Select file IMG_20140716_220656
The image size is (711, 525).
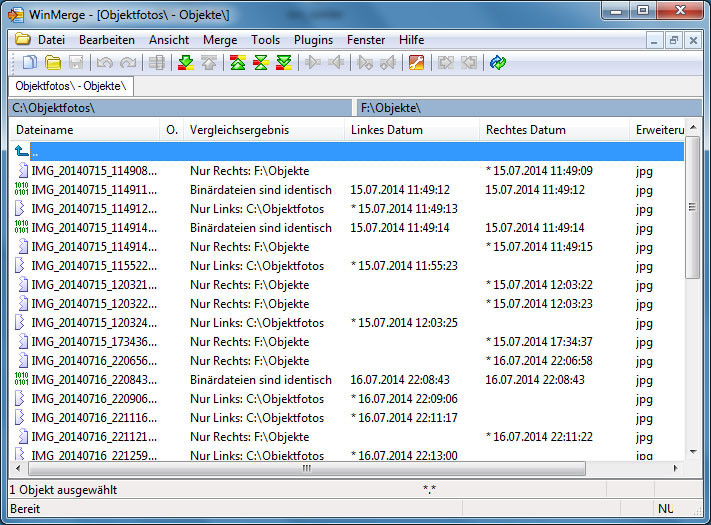[x=94, y=361]
